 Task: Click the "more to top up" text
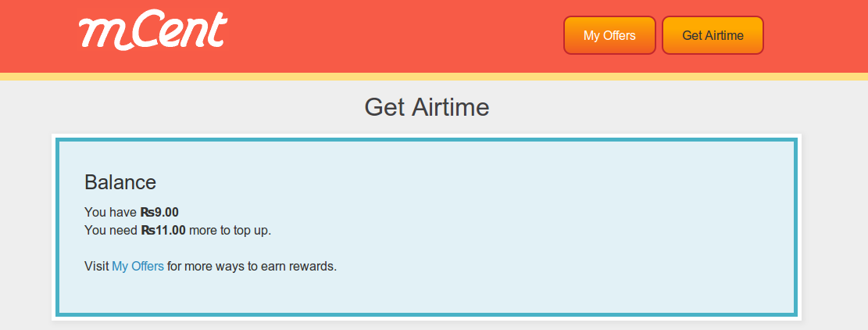point(230,230)
